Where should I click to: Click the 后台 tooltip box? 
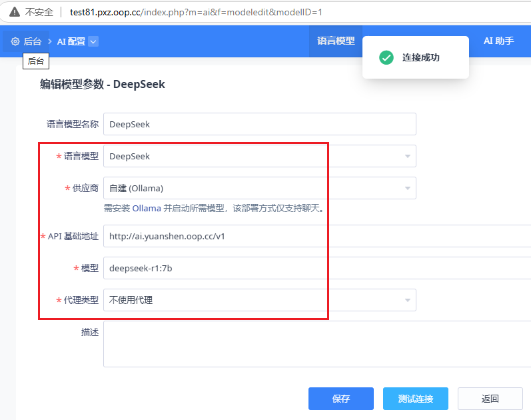tap(36, 61)
